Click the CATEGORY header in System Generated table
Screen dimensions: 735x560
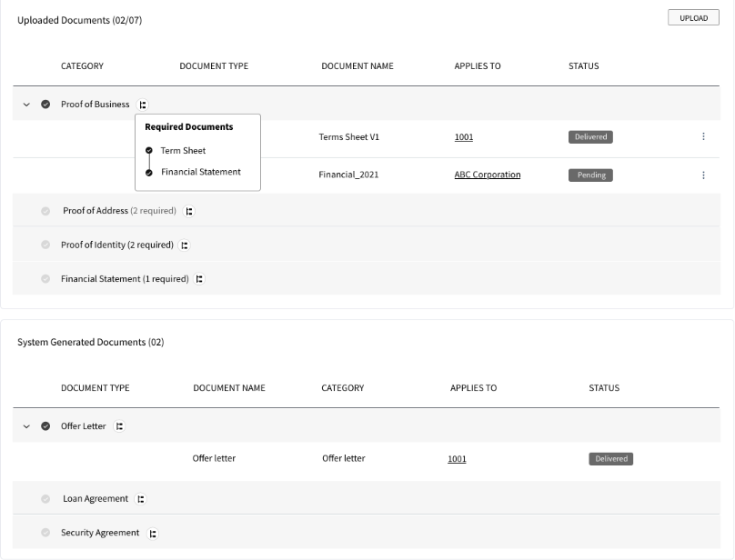click(x=343, y=388)
